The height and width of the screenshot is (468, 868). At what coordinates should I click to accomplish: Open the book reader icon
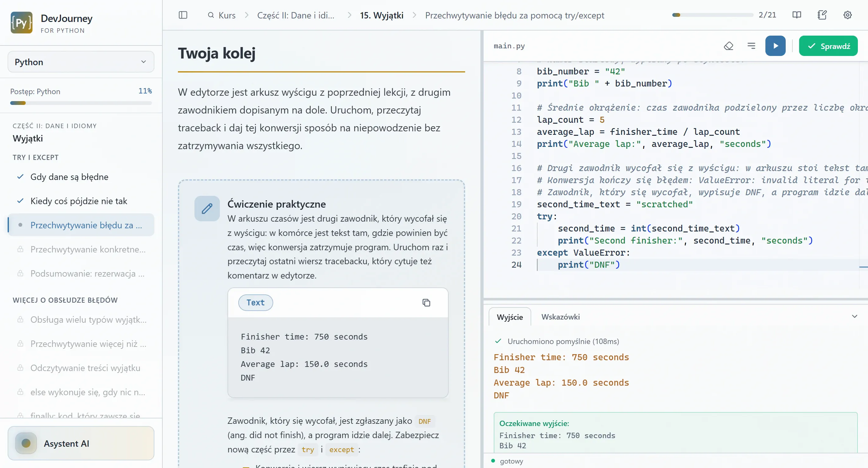point(797,15)
